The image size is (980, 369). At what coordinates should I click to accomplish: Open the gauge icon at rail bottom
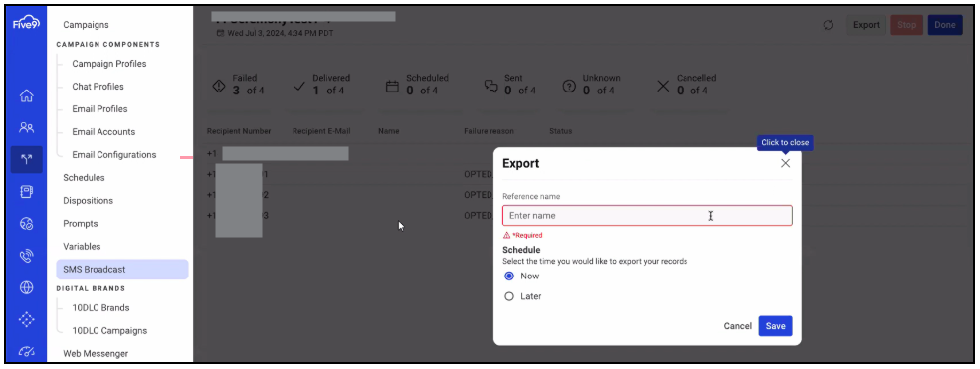(26, 352)
